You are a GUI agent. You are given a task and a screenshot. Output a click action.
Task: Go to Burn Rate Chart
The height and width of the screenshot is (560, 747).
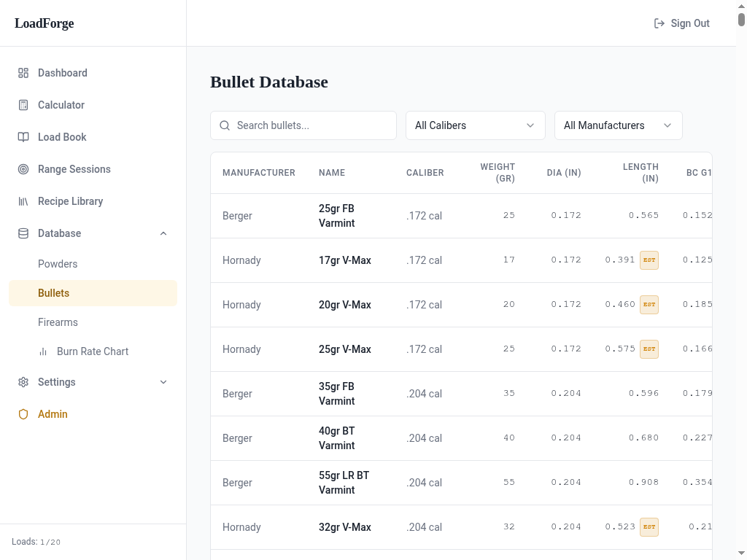coord(93,351)
